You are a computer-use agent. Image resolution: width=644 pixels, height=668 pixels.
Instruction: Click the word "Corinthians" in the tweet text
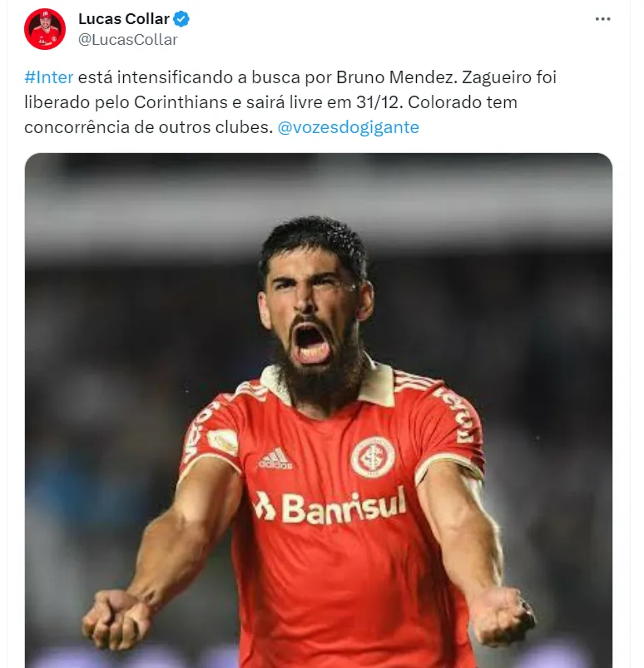pos(181,102)
